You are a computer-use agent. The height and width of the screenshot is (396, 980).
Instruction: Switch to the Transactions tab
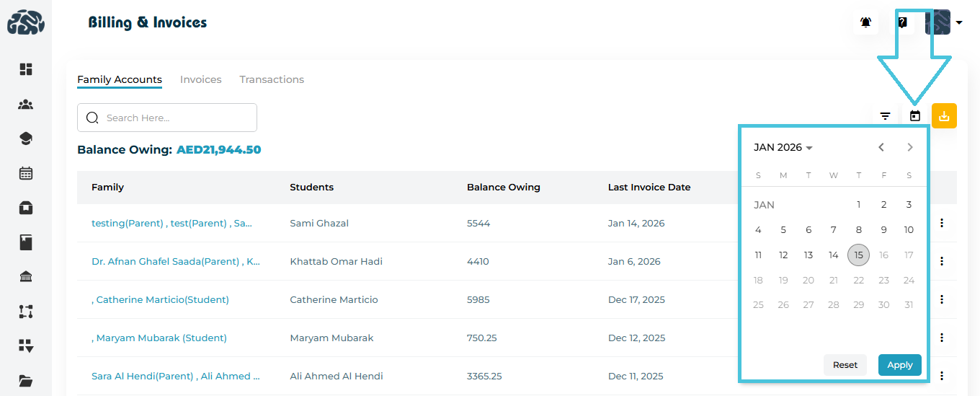(x=272, y=79)
